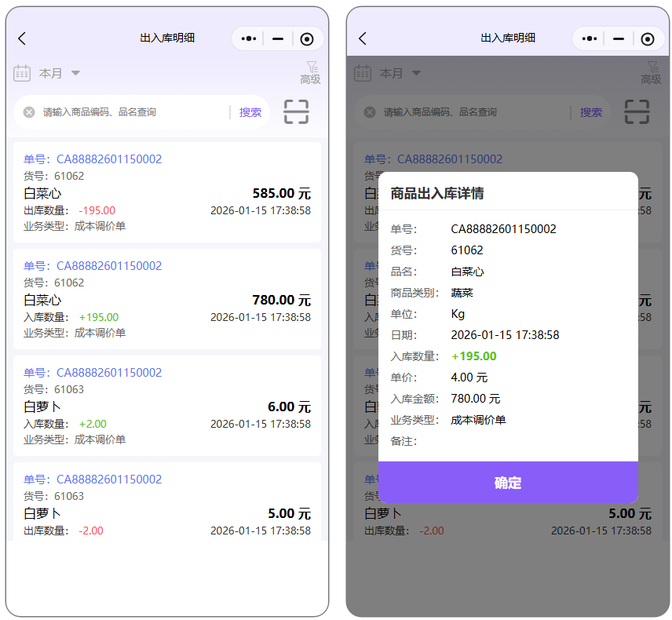Click 本月 label on left screen
Screen dimensions: 672x620
[50, 73]
